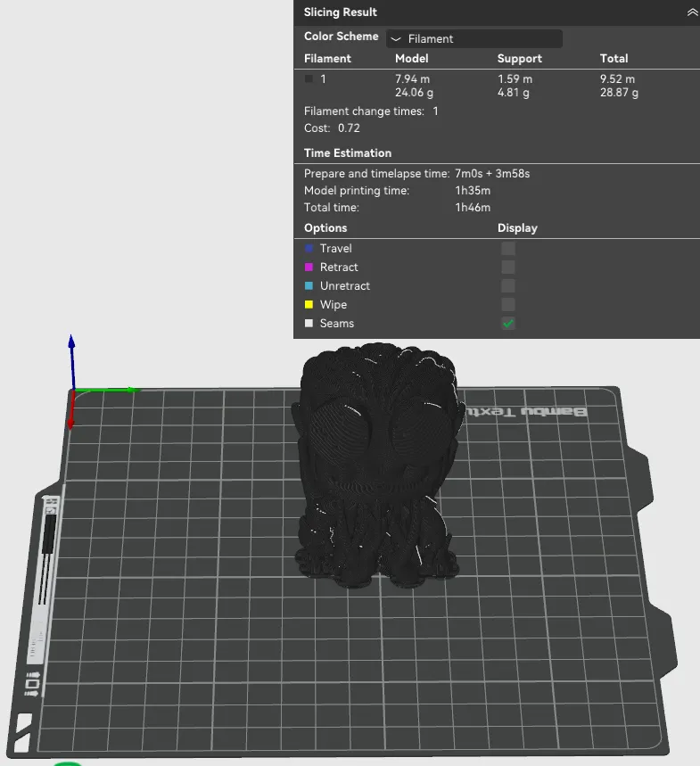Click the 'Display' column heading
Viewport: 700px width, 766px height.
pyautogui.click(x=517, y=228)
